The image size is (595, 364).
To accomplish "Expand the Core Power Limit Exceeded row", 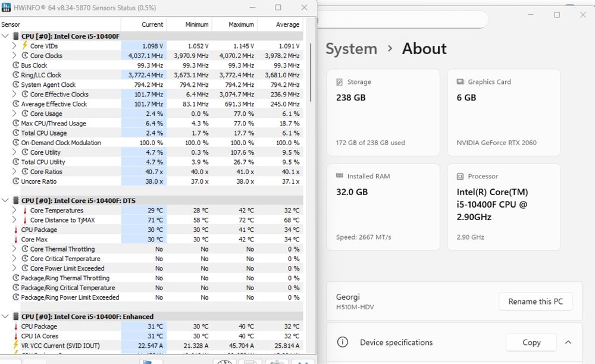I will (x=14, y=268).
